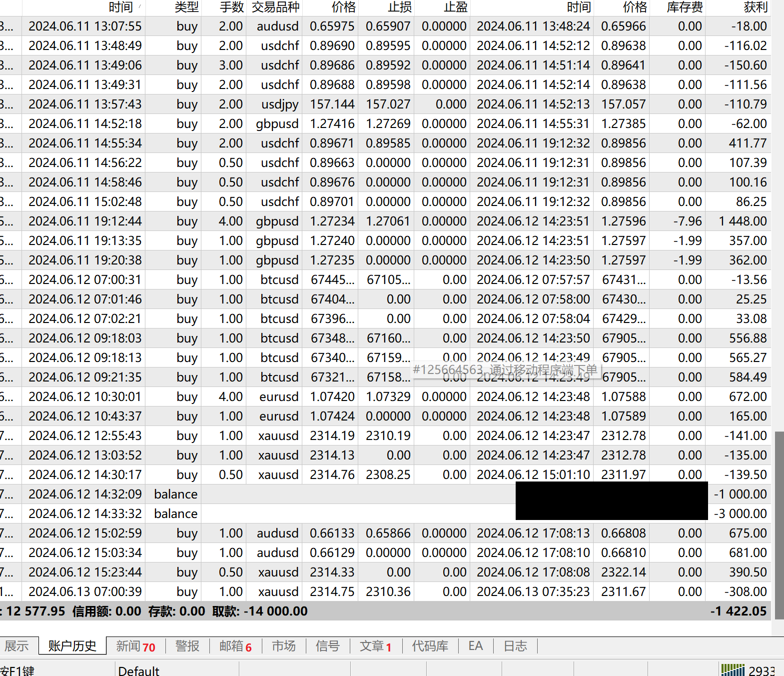Click Default profile in status bar
This screenshot has width=784, height=676.
(139, 670)
